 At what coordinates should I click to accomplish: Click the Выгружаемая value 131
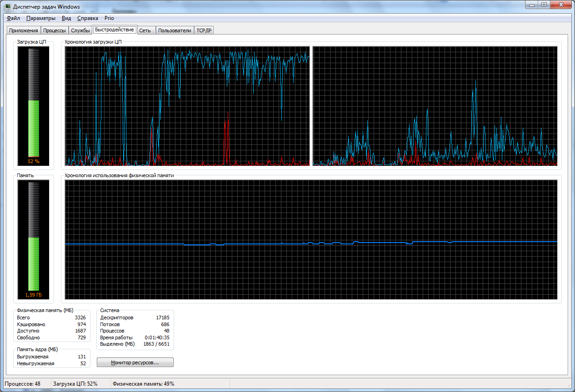[82, 357]
